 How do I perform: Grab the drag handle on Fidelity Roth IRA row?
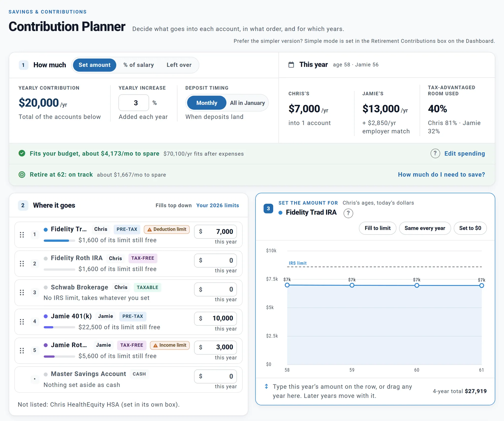tap(22, 264)
